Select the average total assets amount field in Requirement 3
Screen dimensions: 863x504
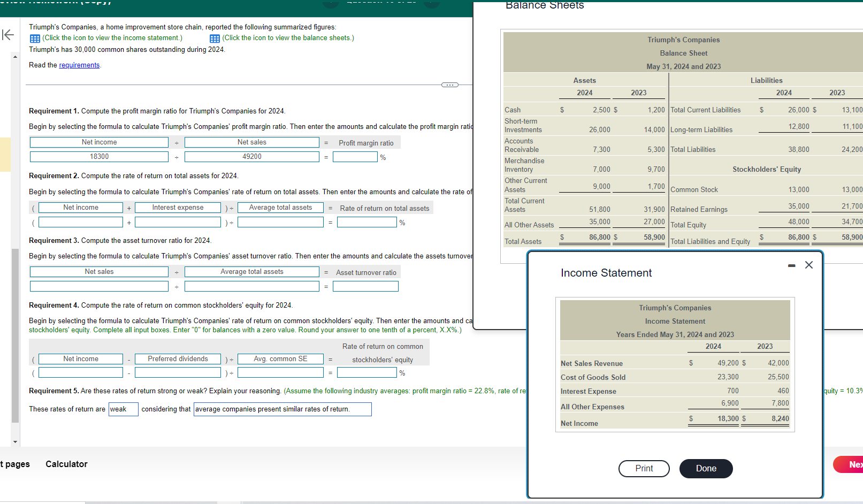click(x=252, y=286)
